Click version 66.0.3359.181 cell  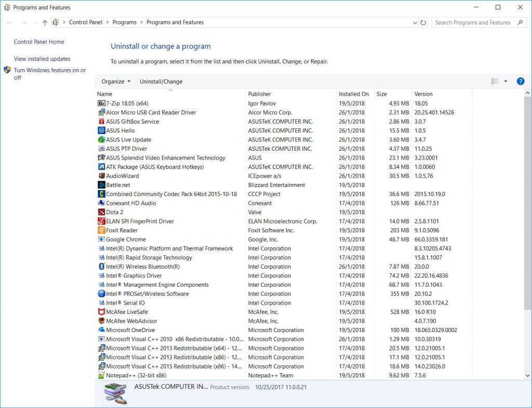pos(431,239)
